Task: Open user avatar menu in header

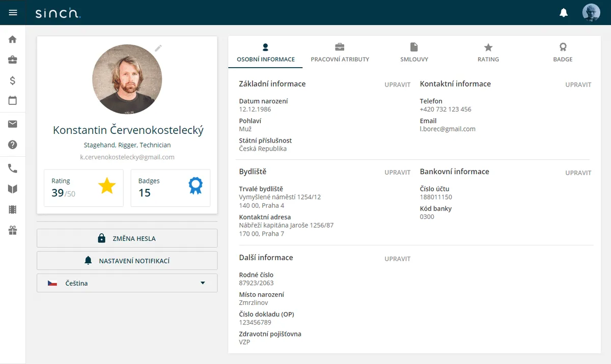Action: click(591, 13)
